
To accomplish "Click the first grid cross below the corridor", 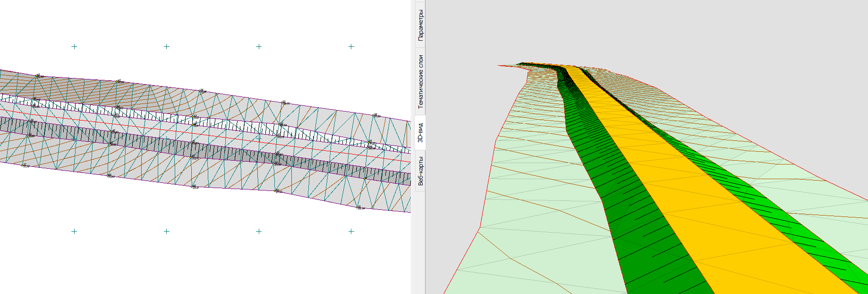I will pos(74,231).
